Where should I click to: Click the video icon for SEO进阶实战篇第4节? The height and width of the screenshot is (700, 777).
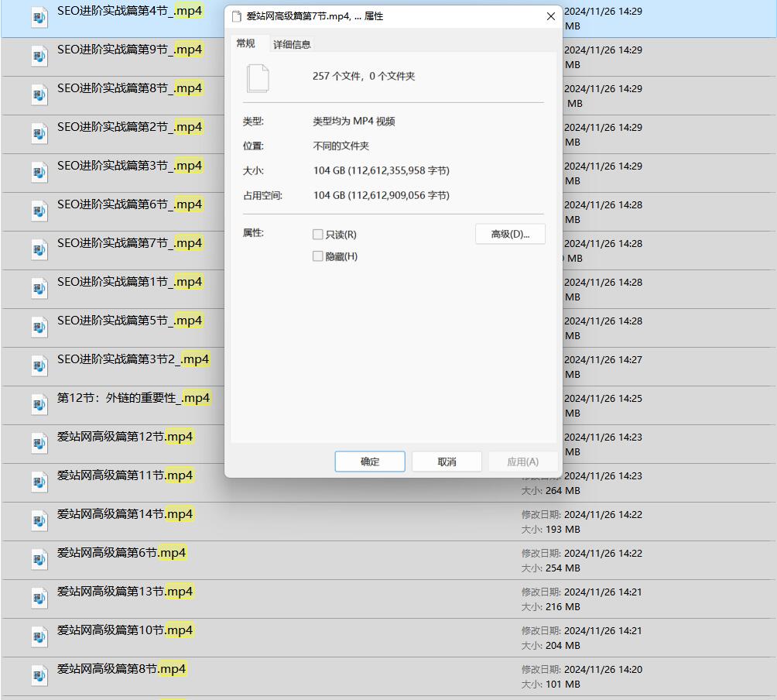coord(39,17)
